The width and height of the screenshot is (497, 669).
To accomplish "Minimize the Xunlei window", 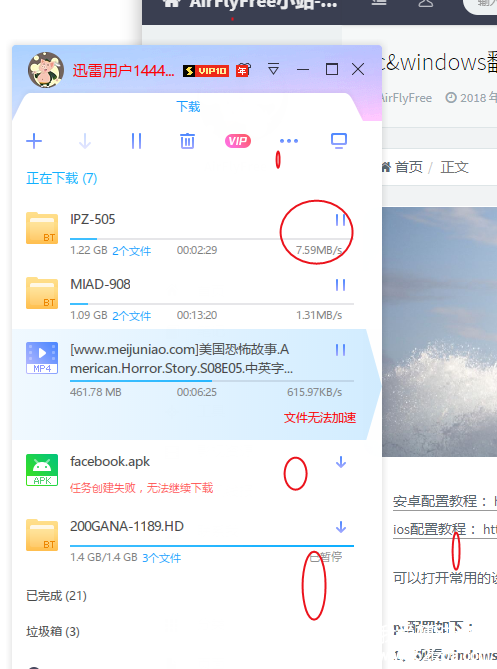I will coord(303,69).
